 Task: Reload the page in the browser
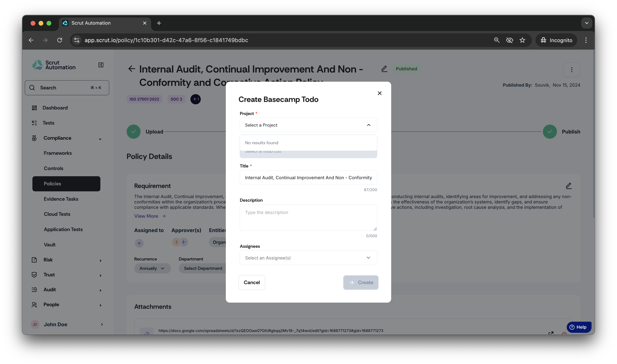click(x=60, y=40)
